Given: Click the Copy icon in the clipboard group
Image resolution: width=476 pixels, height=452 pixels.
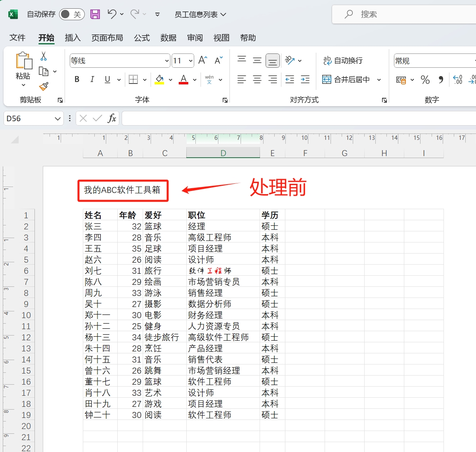Looking at the screenshot, I should coord(44,71).
